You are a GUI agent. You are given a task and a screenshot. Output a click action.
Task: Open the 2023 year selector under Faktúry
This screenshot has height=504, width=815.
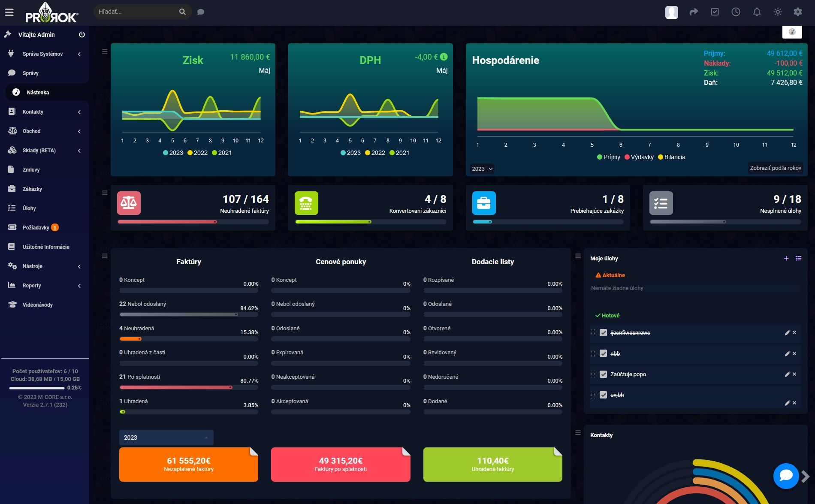pos(166,438)
